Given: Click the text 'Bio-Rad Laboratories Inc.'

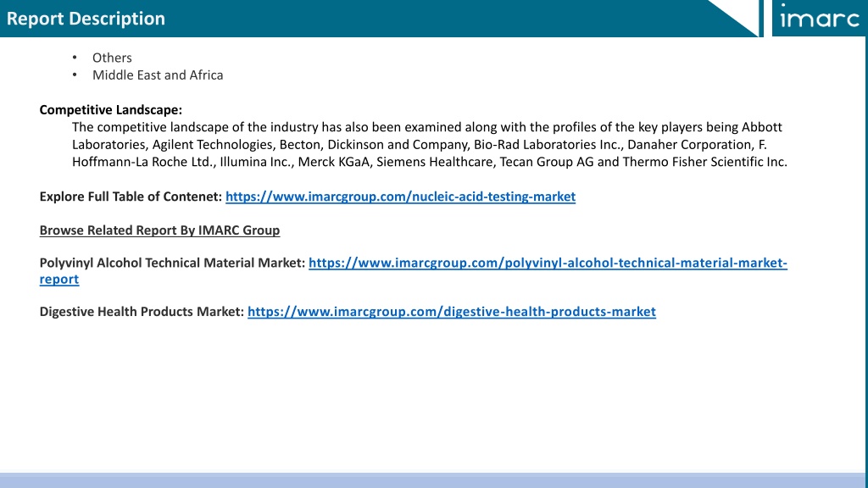Looking at the screenshot, I should [548, 144].
